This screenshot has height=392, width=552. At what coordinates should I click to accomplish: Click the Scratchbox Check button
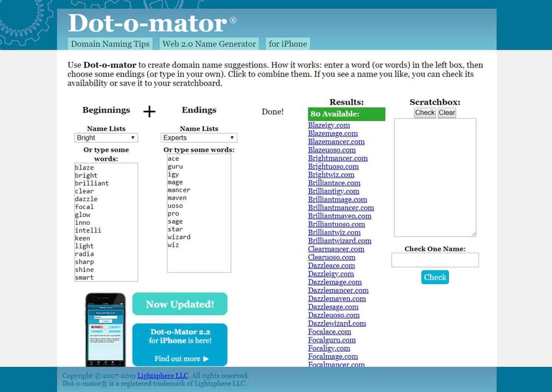coord(425,113)
